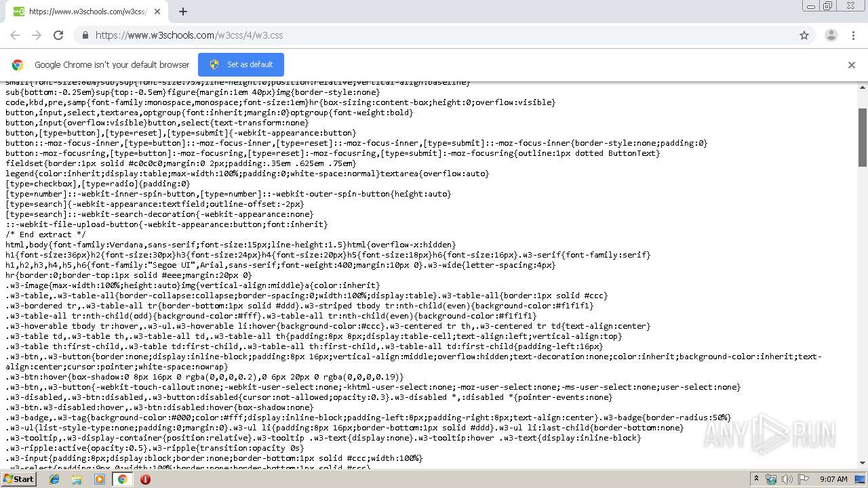The width and height of the screenshot is (868, 488).
Task: Click the vertical scrollbar down arrow
Action: coord(863,463)
